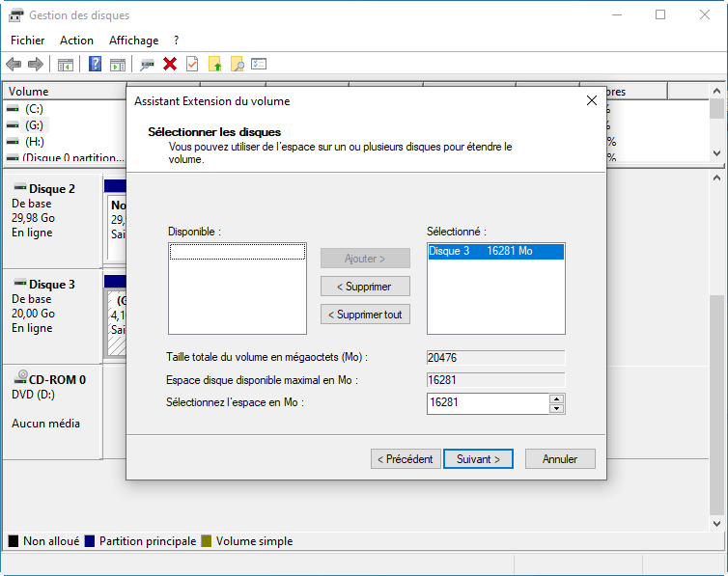This screenshot has width=728, height=576.
Task: Select the Disque 2 disk label
Action: pos(51,189)
